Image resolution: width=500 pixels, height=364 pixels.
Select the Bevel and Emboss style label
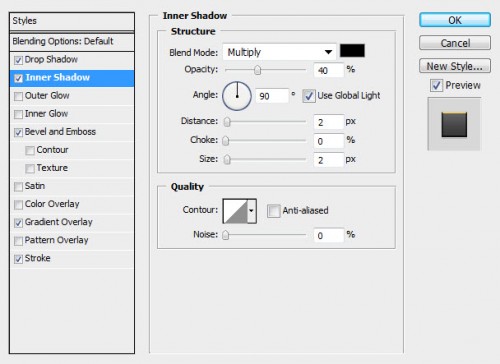60,132
